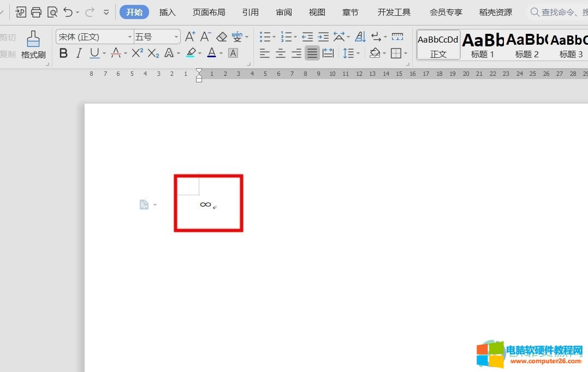Viewport: 588px width, 372px height.
Task: Apply superscript formatting
Action: [137, 53]
